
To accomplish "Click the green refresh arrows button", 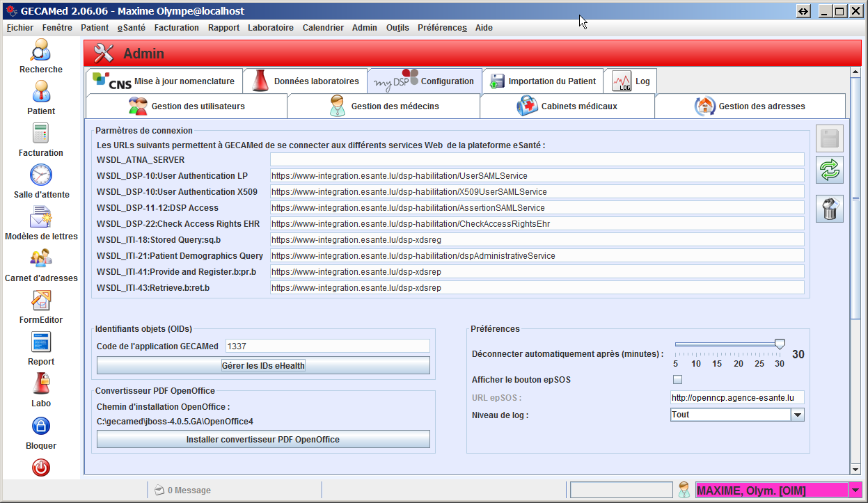I will 830,170.
